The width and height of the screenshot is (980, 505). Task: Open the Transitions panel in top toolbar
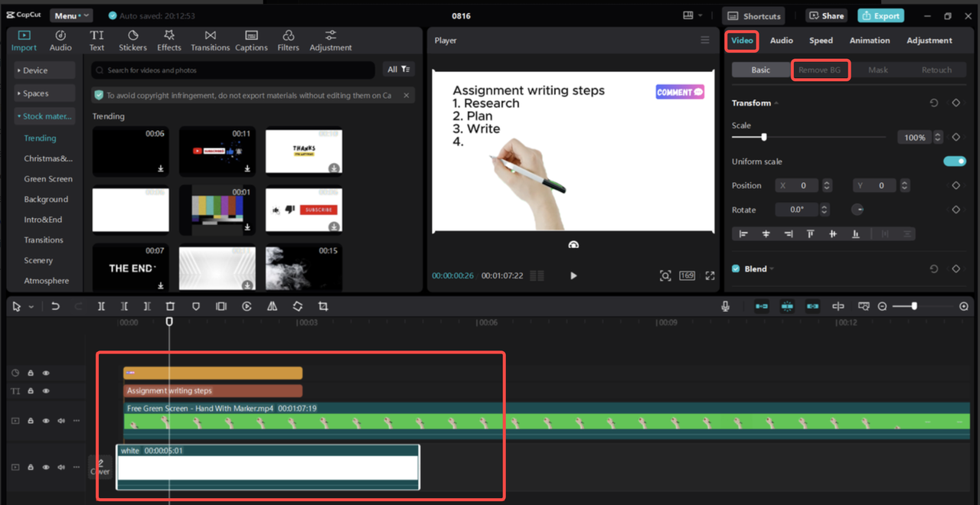coord(210,41)
